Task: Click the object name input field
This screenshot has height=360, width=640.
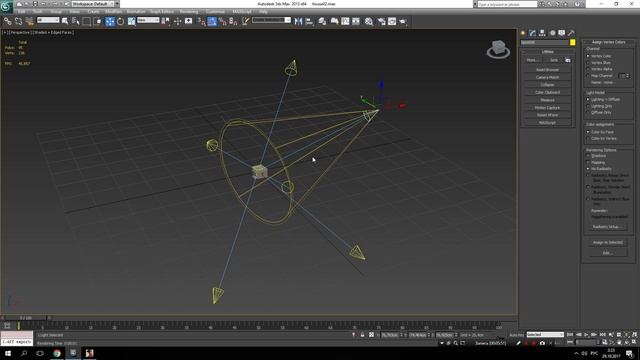Action: (544, 42)
